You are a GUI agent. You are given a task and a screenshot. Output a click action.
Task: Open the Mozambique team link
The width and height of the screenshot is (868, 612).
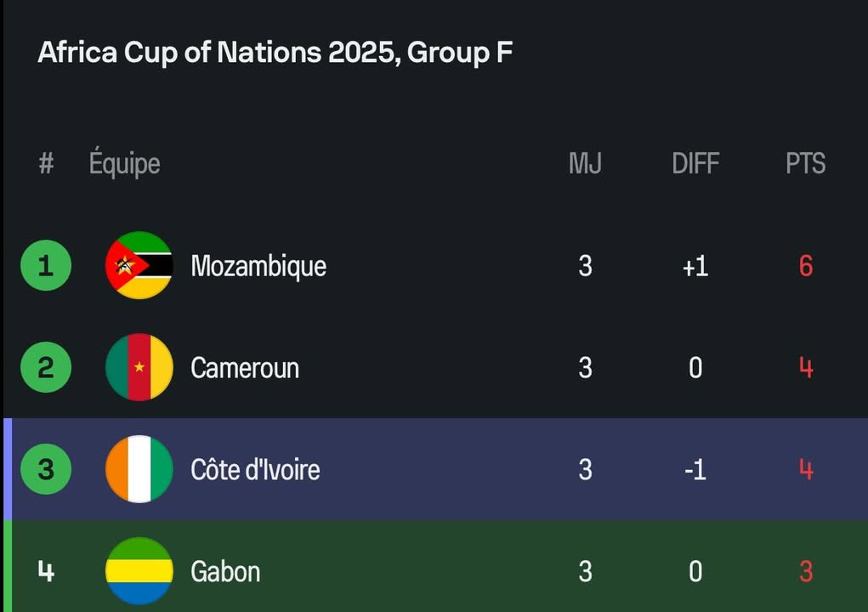point(258,266)
